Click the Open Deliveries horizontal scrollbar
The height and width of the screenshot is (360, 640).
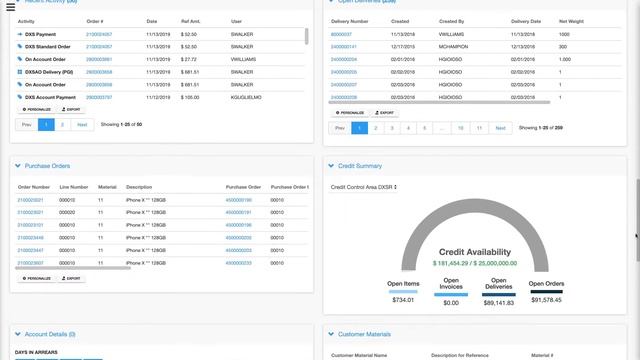pyautogui.click(x=440, y=102)
